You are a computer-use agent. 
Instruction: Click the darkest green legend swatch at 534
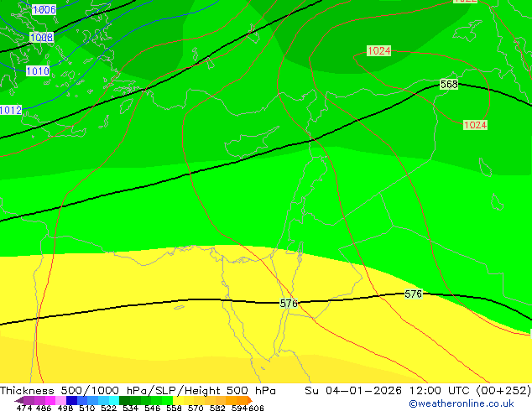click(124, 400)
